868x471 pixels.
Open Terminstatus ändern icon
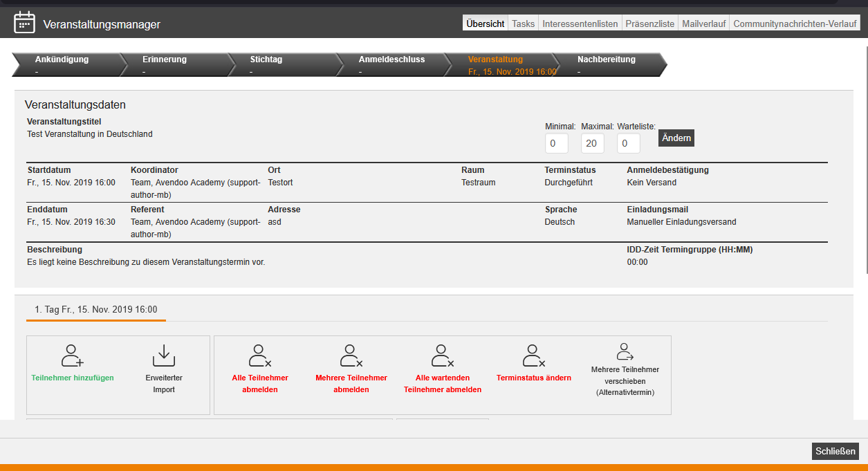pyautogui.click(x=534, y=355)
